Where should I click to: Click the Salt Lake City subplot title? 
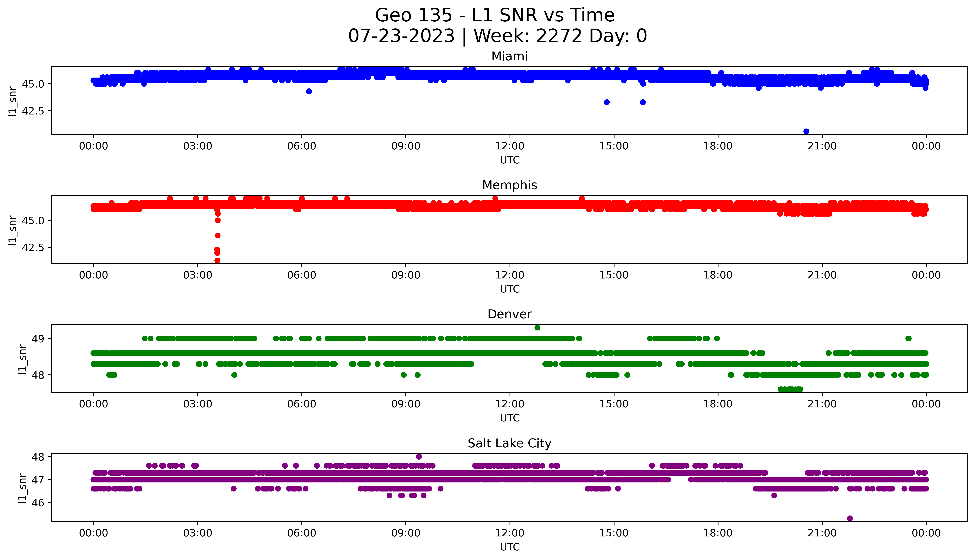point(509,443)
